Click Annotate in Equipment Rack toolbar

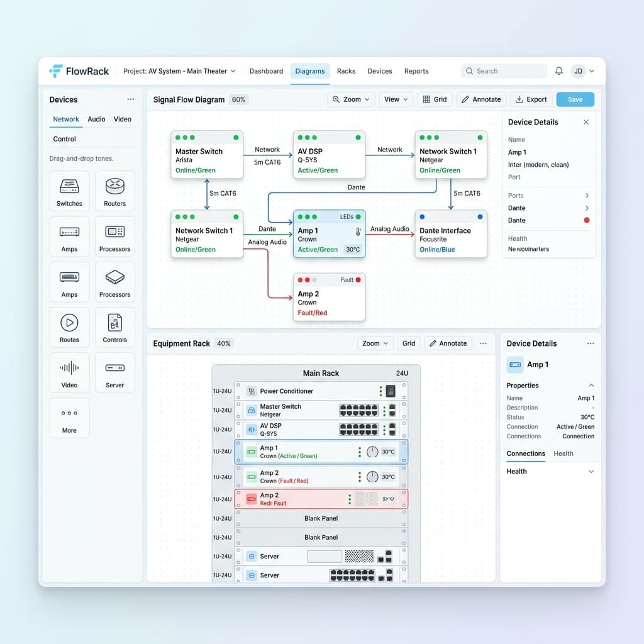tap(448, 343)
